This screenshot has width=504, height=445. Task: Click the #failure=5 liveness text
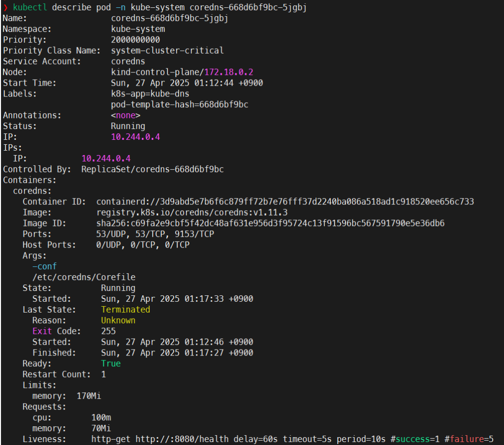(469, 439)
